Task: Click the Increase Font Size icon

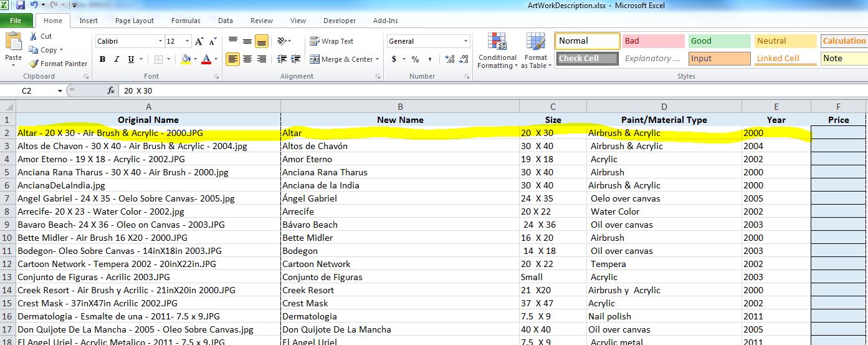Action: [x=199, y=42]
